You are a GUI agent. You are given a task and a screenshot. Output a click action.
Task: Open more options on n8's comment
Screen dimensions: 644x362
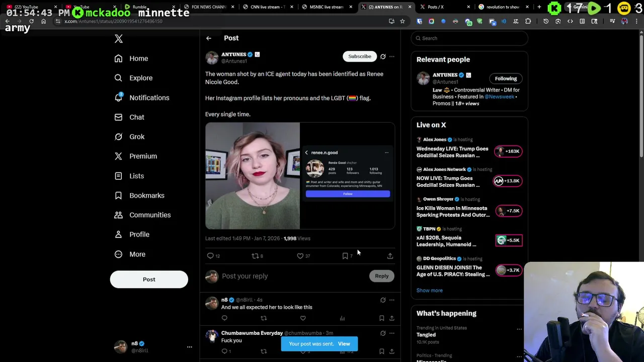[x=392, y=300]
